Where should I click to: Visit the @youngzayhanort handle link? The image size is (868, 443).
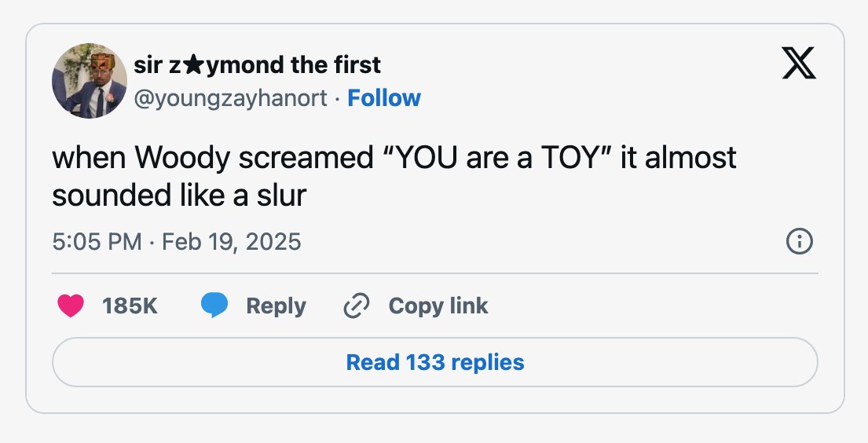click(x=230, y=98)
